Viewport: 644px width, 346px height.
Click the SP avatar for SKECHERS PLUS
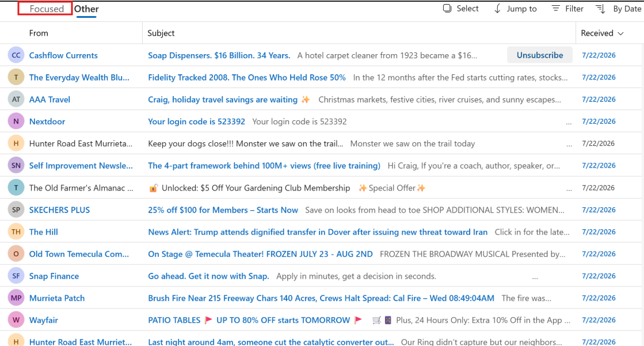[16, 210]
